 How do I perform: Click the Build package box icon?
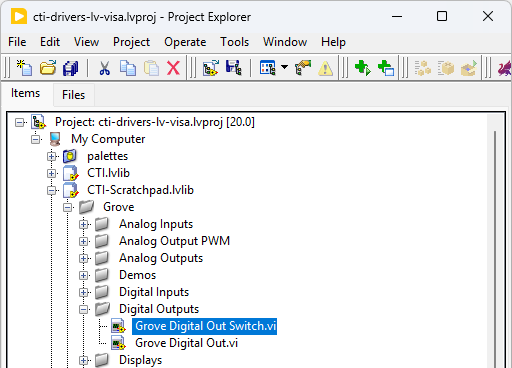click(446, 68)
